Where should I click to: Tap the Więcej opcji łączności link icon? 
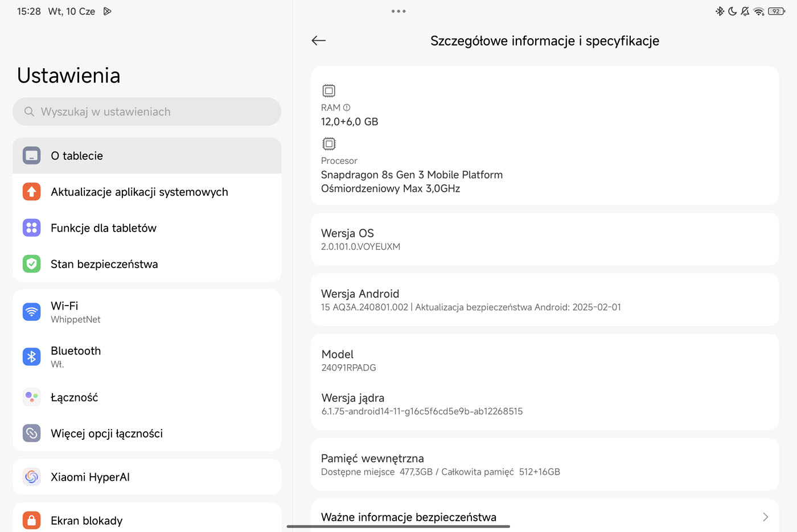click(x=32, y=433)
